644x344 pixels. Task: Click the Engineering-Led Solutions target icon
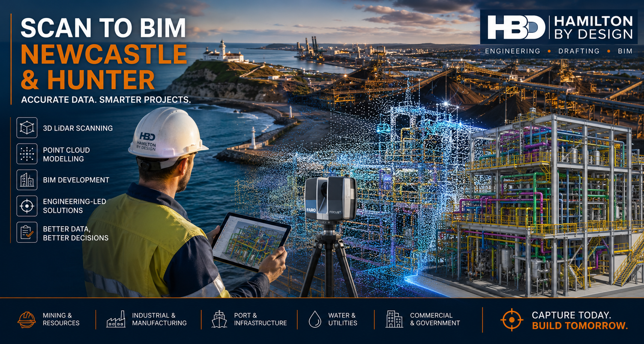click(27, 206)
